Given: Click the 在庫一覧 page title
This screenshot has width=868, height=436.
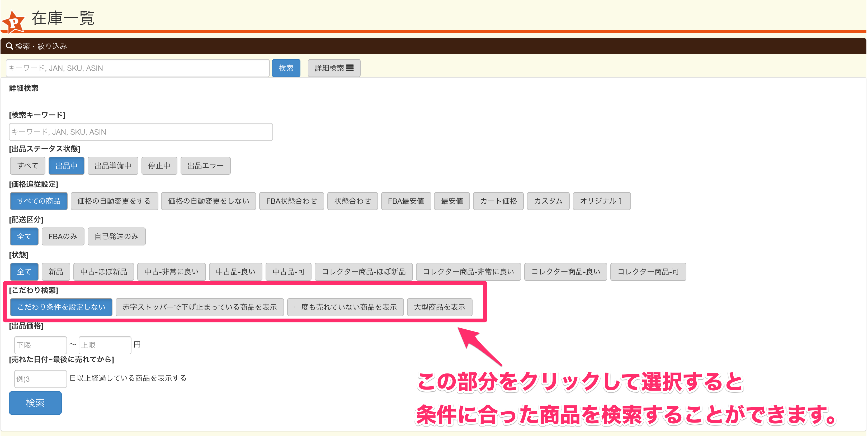Looking at the screenshot, I should coord(63,18).
